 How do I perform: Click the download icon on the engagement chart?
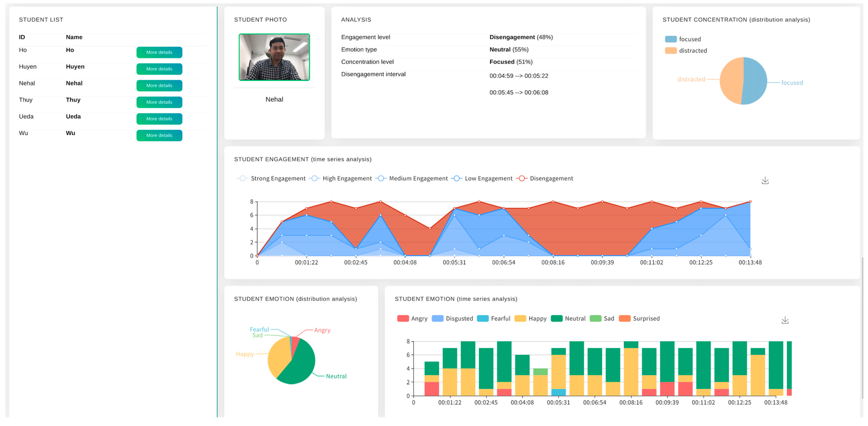[765, 181]
